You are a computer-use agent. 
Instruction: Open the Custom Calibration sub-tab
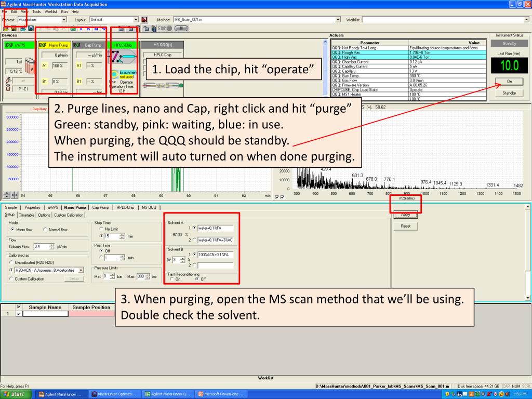[x=69, y=215]
